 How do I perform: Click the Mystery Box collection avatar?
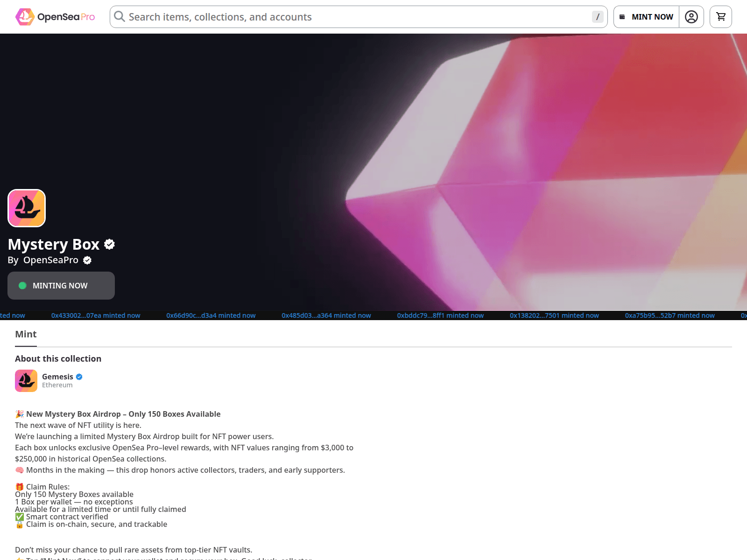click(27, 208)
